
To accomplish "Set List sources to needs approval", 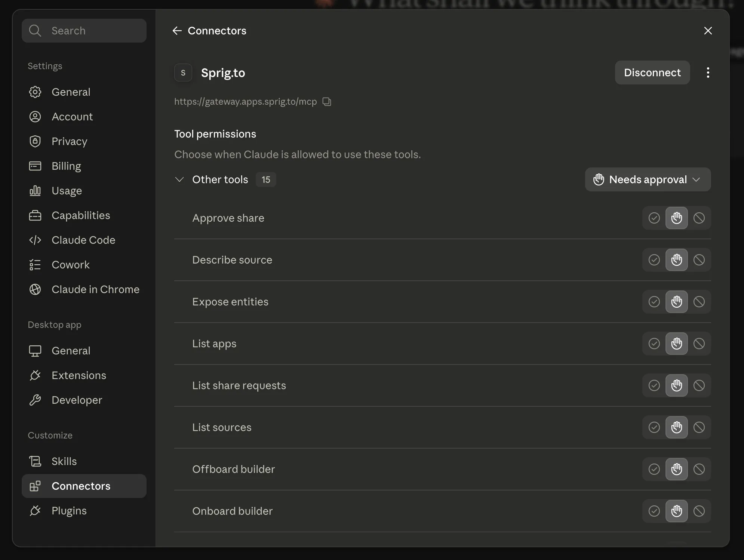I will coord(676,427).
